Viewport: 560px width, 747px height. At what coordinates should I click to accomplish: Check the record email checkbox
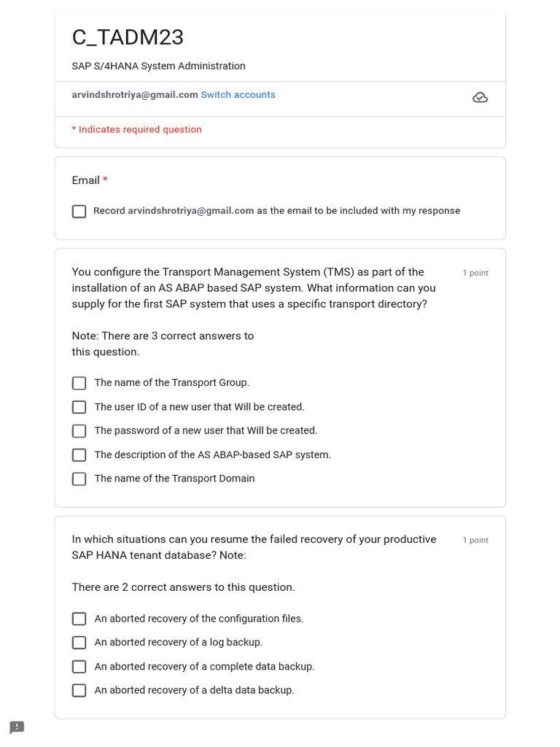pyautogui.click(x=79, y=212)
